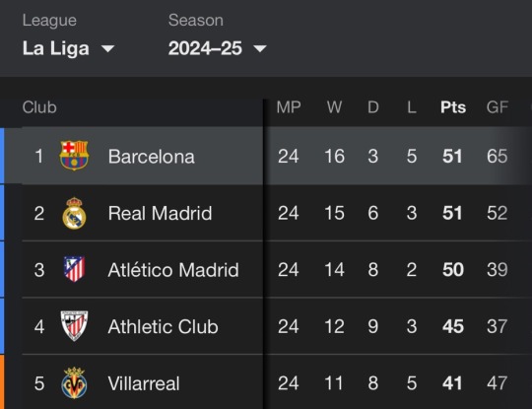The height and width of the screenshot is (409, 532).
Task: Click Barcelona's 51 points value
Action: point(452,156)
